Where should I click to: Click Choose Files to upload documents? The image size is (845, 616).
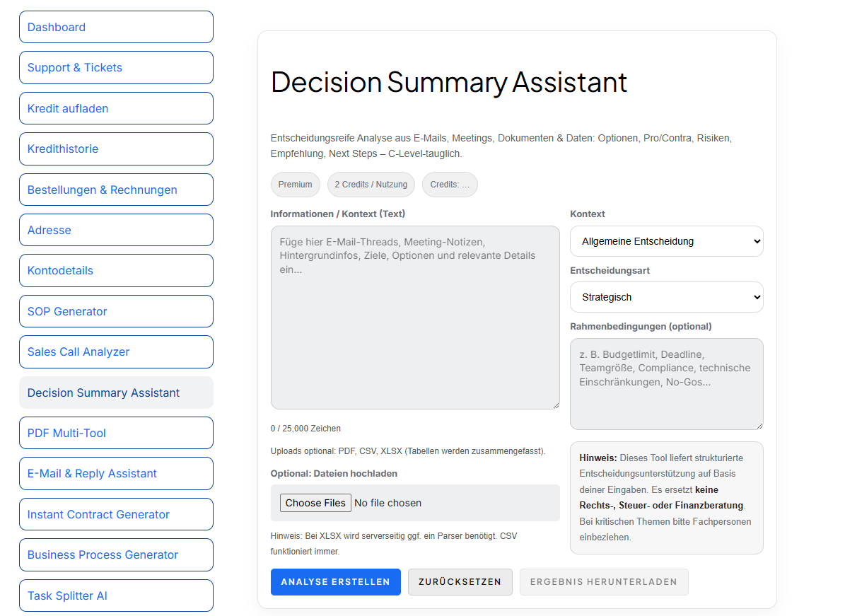[x=315, y=503]
